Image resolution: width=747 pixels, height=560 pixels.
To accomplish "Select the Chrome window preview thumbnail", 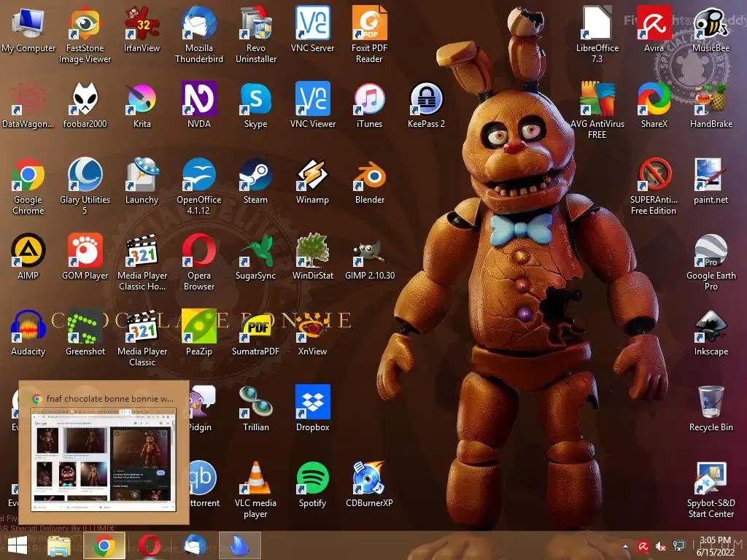I will (104, 452).
